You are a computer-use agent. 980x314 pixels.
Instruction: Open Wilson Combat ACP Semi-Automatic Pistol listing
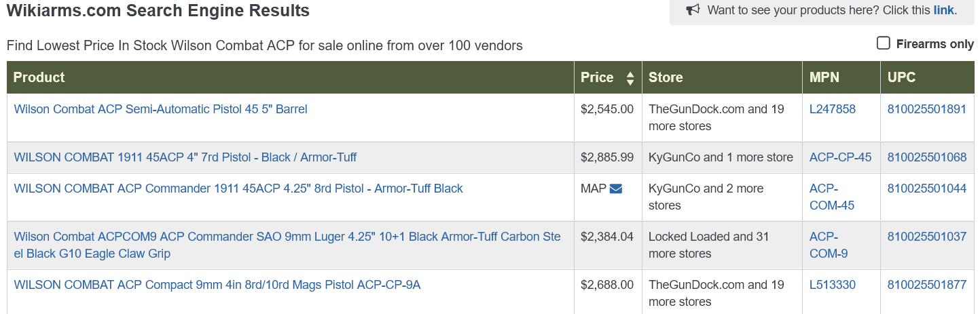click(160, 109)
